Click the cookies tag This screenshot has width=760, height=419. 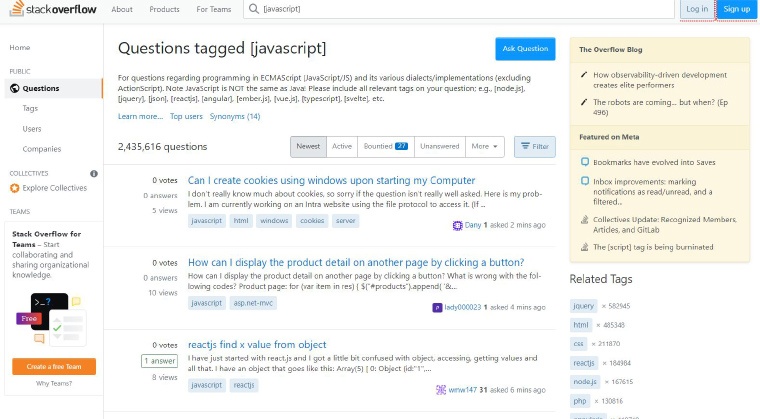pyautogui.click(x=312, y=221)
